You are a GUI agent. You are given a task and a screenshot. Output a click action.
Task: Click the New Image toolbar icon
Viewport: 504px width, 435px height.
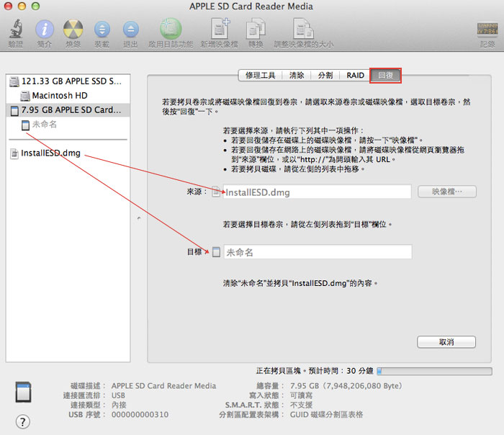(x=220, y=28)
